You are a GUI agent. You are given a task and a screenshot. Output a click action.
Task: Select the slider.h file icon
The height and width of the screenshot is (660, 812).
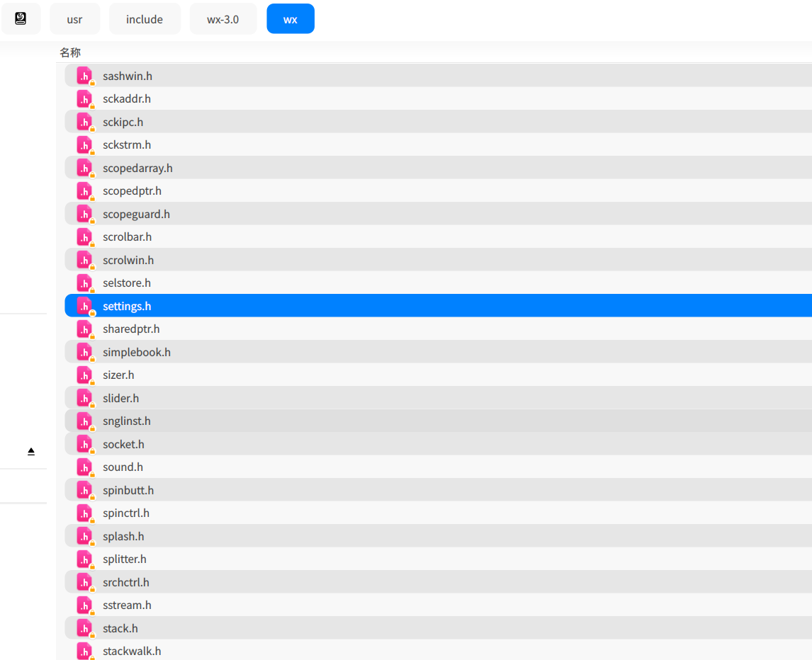tap(85, 399)
